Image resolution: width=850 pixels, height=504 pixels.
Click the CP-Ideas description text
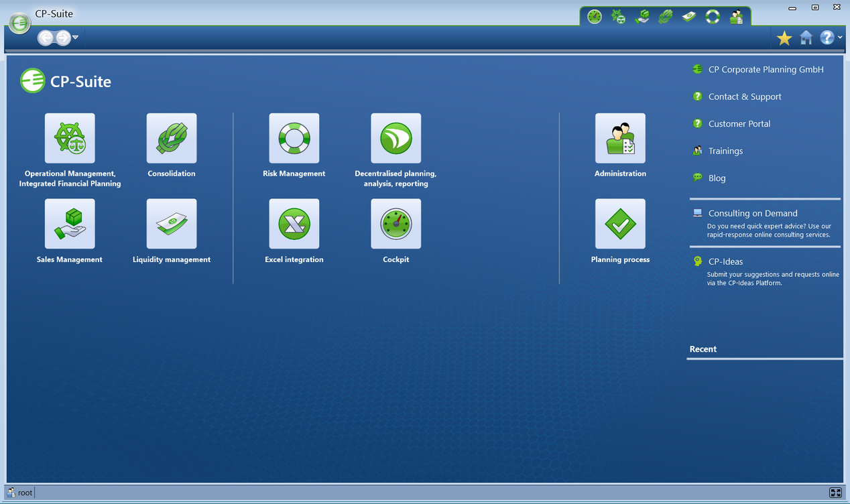[x=773, y=279]
